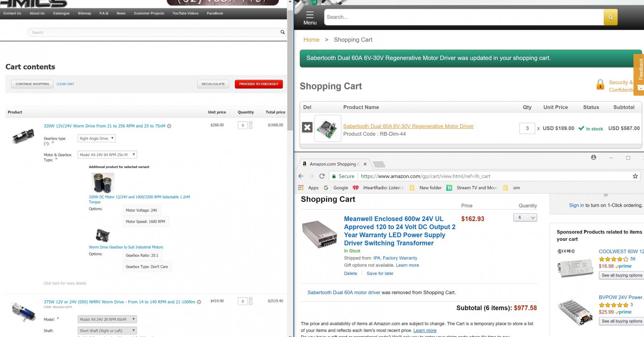Open the Model #8 24V 28 RPM dropdown
The image size is (644, 337).
(107, 319)
